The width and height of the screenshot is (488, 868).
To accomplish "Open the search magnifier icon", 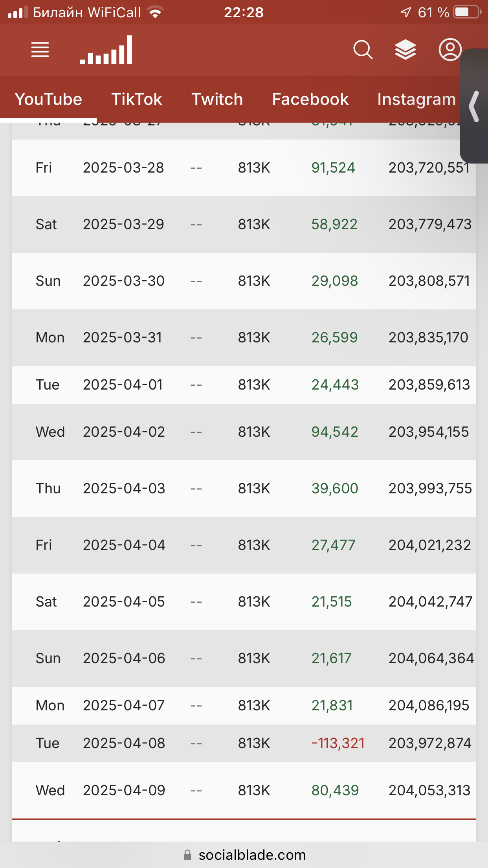I will (x=363, y=50).
